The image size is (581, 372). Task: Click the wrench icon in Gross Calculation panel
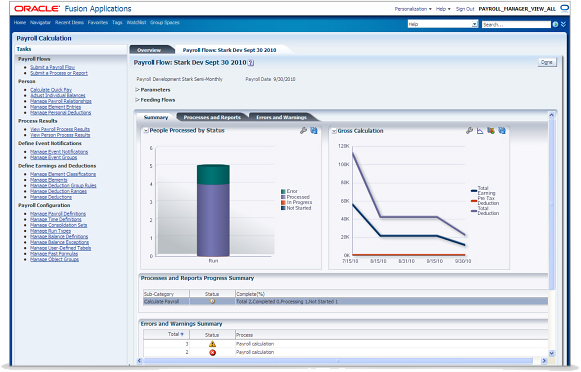469,130
